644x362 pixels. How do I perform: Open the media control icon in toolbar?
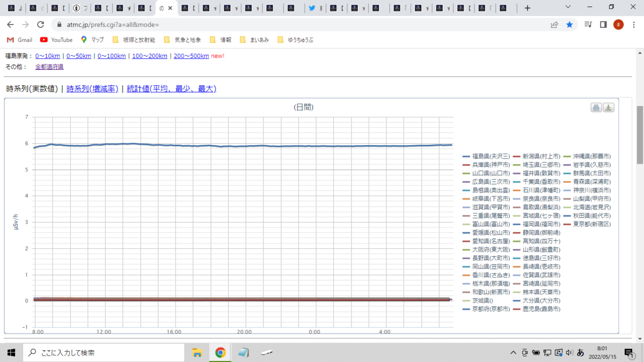588,25
